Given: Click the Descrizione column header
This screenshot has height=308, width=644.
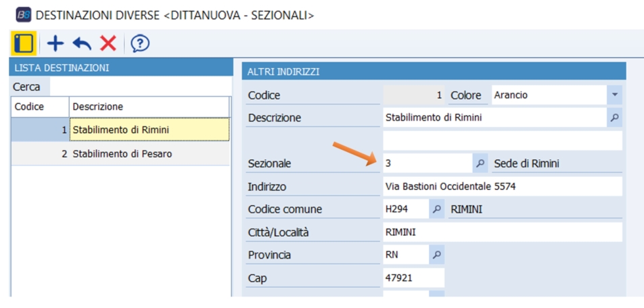Looking at the screenshot, I should (x=149, y=107).
